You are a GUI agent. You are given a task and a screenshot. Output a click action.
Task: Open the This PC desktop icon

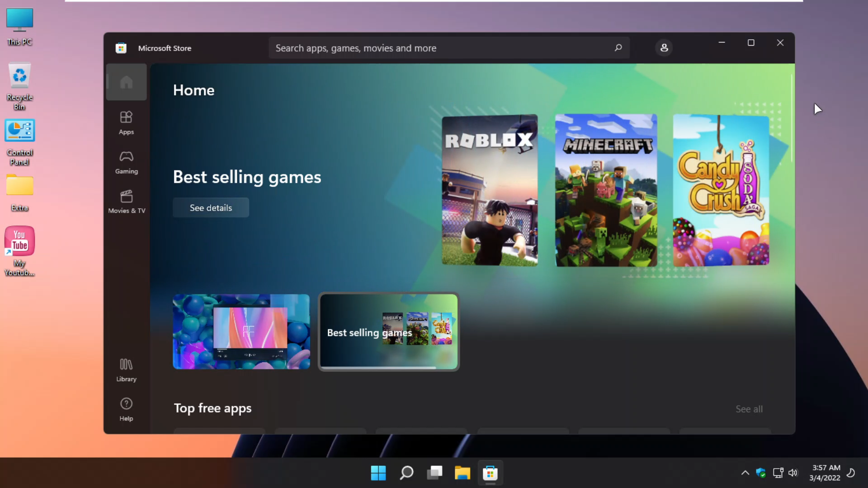click(19, 27)
